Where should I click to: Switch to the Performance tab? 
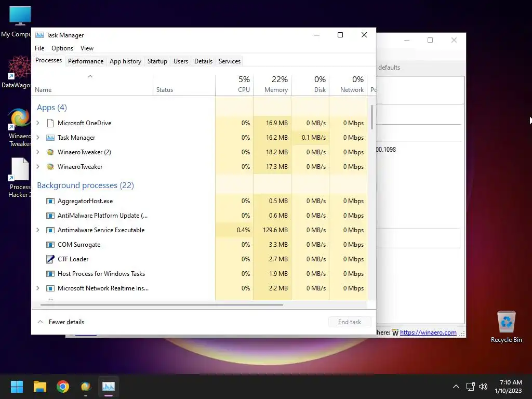86,61
